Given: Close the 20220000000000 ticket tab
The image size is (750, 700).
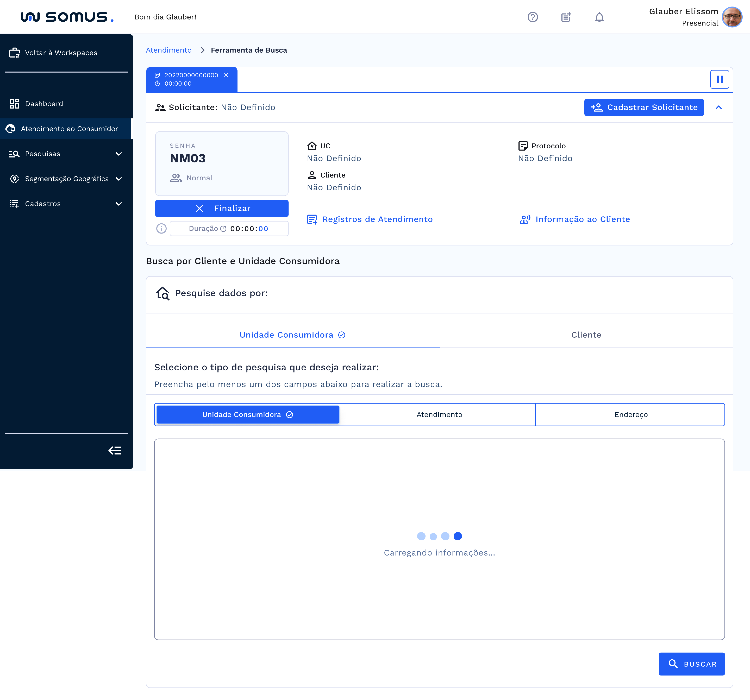Looking at the screenshot, I should click(x=226, y=75).
